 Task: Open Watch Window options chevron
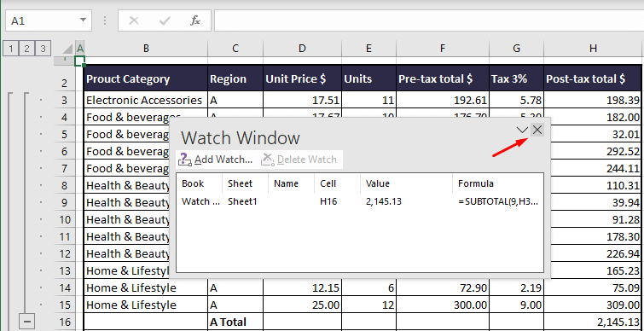(522, 131)
